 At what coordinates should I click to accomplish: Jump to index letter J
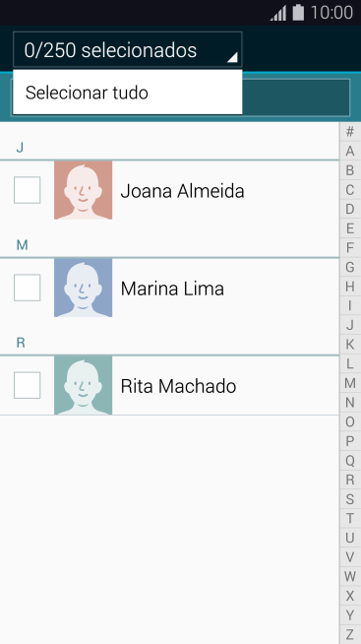pos(350,325)
